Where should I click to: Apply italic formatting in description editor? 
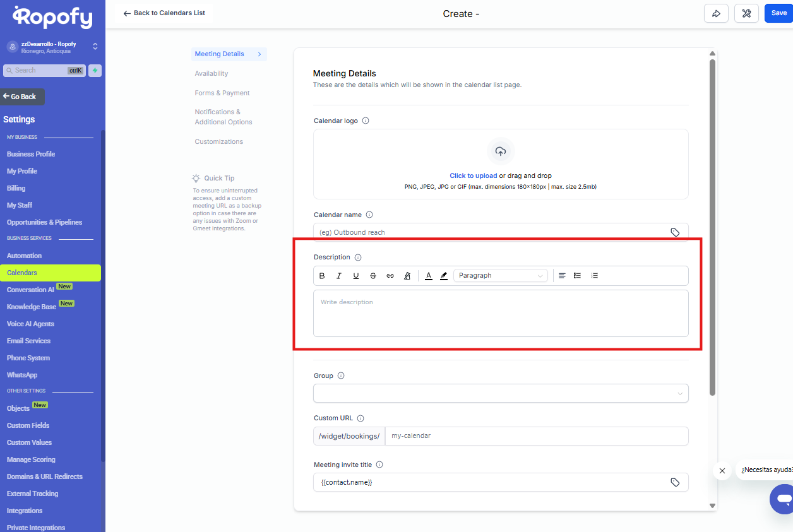(339, 276)
